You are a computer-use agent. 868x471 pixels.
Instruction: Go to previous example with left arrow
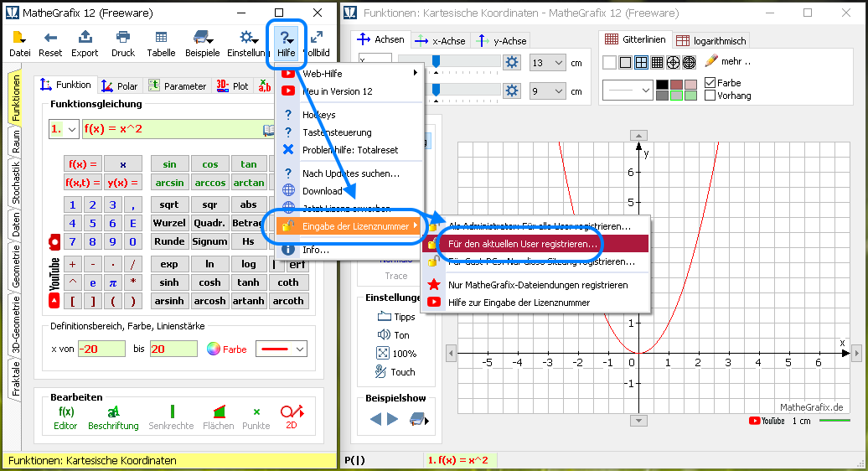coord(375,419)
